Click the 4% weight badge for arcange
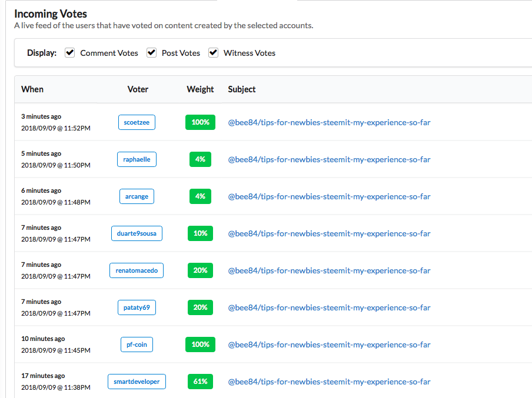Viewport: 532px width, 398px height. pyautogui.click(x=200, y=196)
